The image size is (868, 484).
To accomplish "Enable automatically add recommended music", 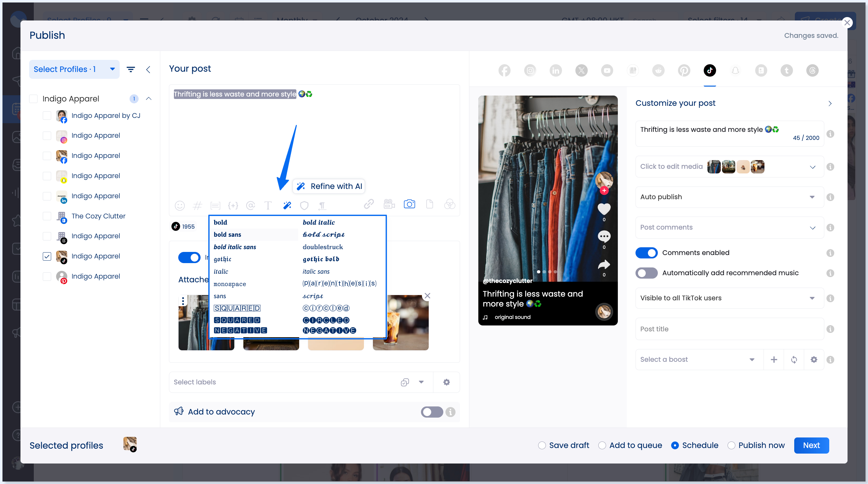I will [646, 273].
